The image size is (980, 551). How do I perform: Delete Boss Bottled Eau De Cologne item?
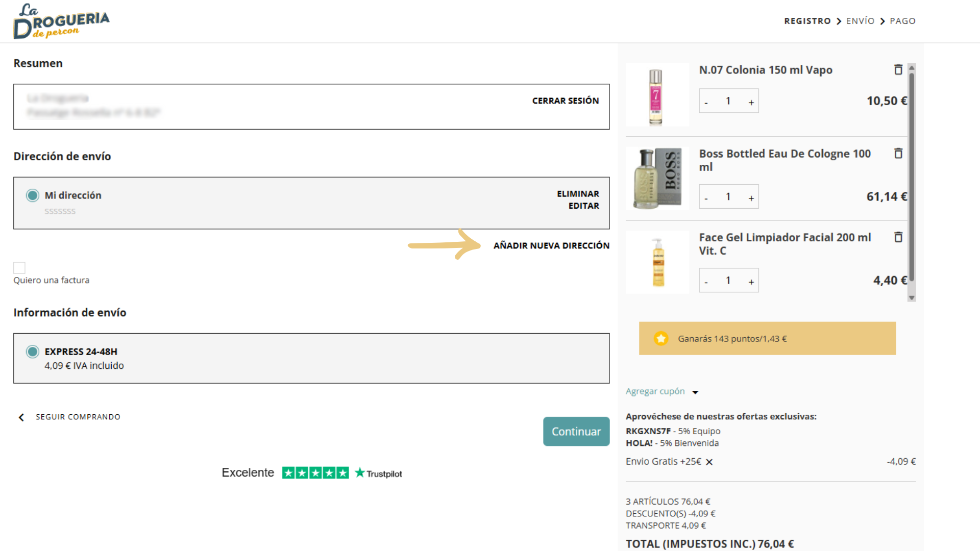pos(898,154)
